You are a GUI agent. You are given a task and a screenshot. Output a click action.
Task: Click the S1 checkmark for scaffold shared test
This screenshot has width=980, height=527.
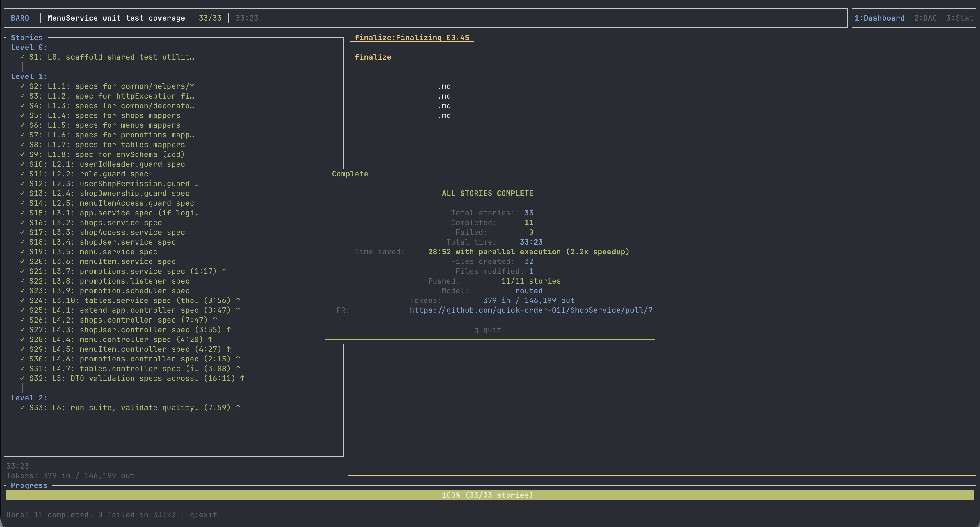click(x=22, y=57)
